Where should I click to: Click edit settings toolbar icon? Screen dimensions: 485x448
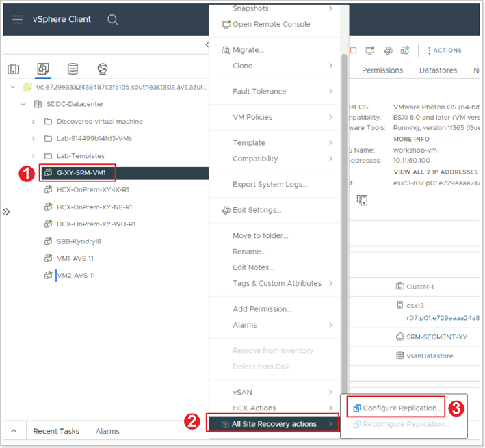(388, 51)
